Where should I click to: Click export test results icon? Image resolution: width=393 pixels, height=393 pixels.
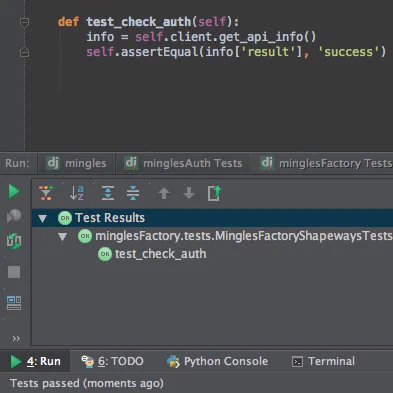tap(214, 193)
